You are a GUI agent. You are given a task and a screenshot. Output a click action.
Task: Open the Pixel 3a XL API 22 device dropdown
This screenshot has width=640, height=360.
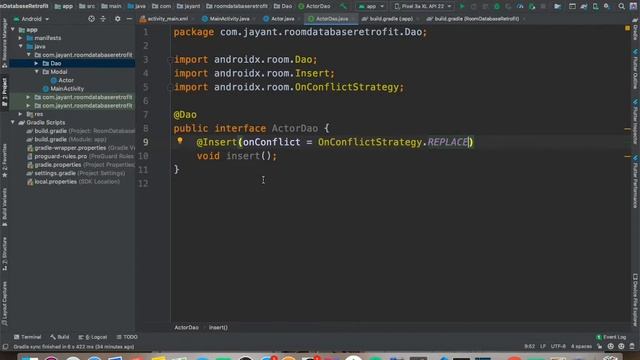pyautogui.click(x=423, y=6)
